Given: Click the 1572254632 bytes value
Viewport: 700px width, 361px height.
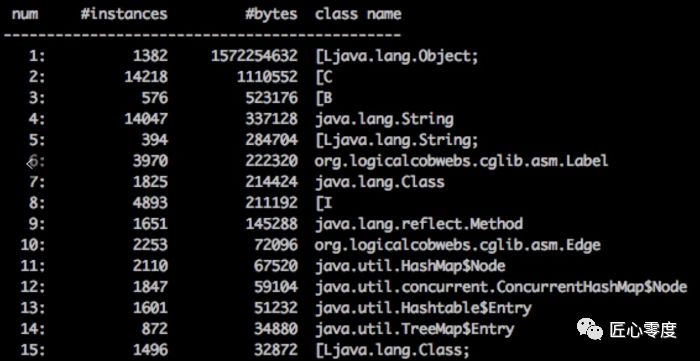Looking at the screenshot, I should click(254, 56).
